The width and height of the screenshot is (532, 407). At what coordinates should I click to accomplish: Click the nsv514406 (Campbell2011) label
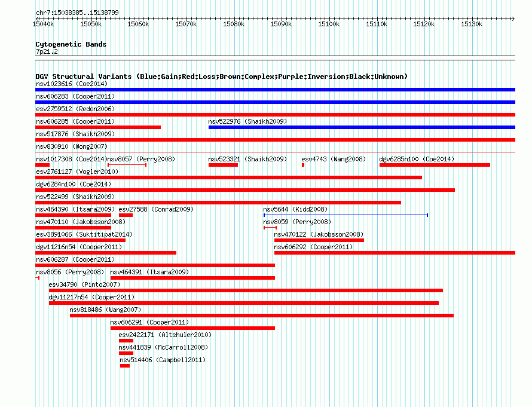point(163,360)
